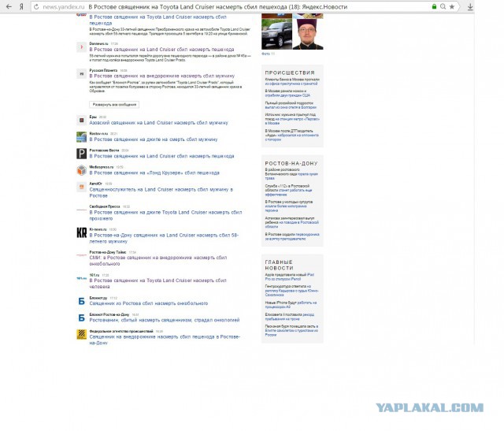The width and height of the screenshot is (504, 431).
Task: Click the Rostov-n.ru source thumbnail icon
Action: (81, 136)
